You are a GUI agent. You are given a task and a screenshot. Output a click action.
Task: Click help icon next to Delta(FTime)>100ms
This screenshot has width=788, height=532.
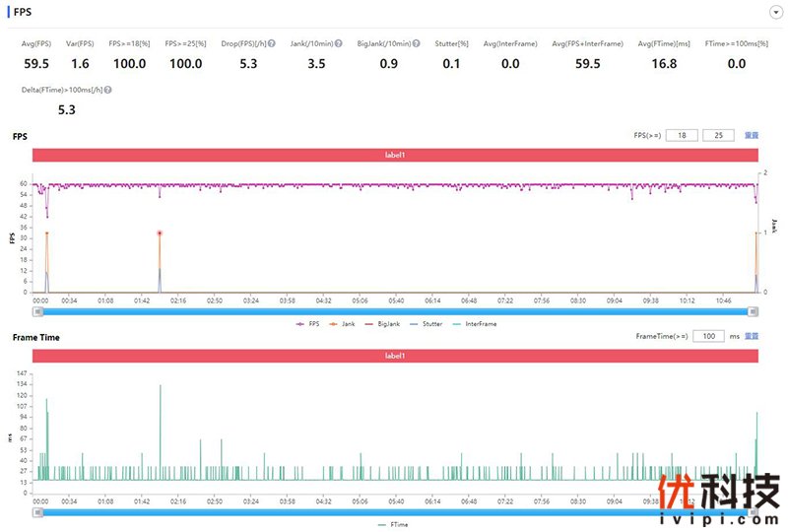click(107, 90)
